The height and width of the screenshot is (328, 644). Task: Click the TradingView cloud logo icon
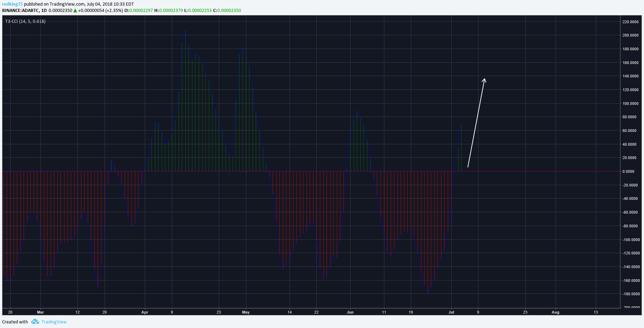(35, 321)
